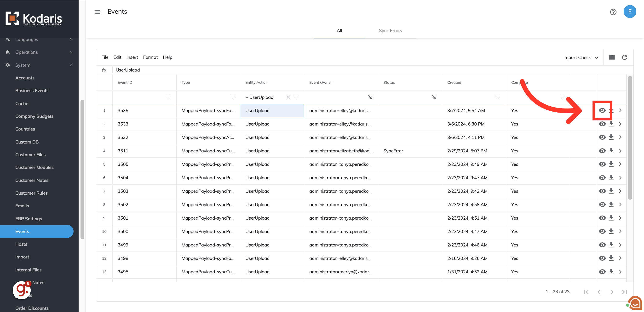This screenshot has width=644, height=312.
Task: Open ERP Settings in the sidebar
Action: tap(29, 218)
